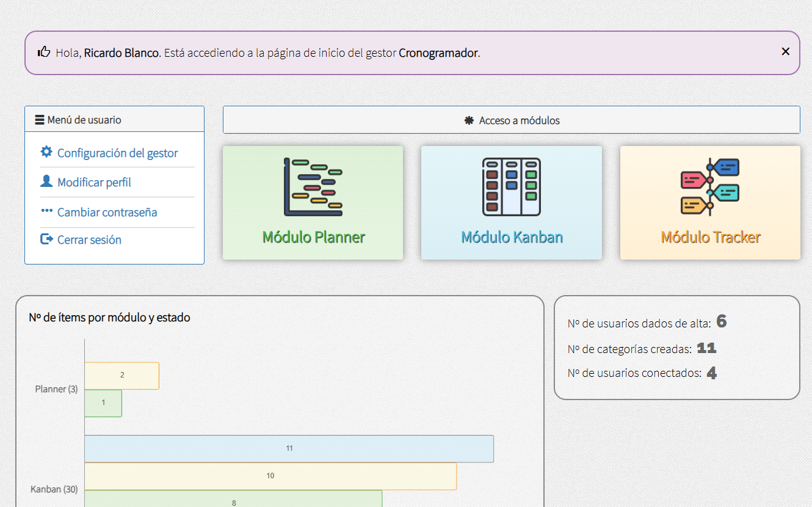The height and width of the screenshot is (507, 812).
Task: Click the Planner Gantt chart icon
Action: point(313,187)
